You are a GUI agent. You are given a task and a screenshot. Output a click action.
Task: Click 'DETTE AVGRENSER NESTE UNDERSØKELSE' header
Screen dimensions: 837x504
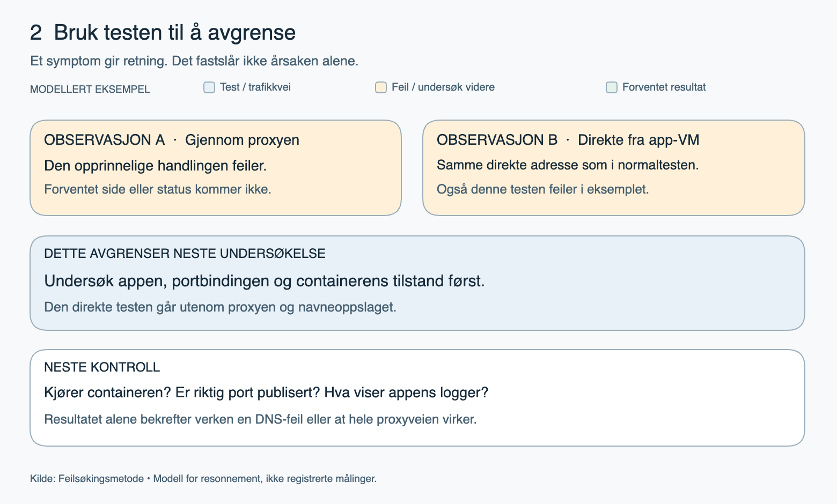click(x=185, y=254)
